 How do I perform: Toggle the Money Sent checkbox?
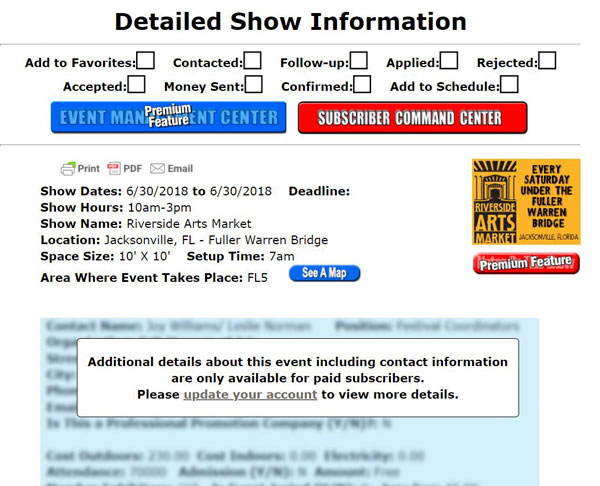(254, 85)
